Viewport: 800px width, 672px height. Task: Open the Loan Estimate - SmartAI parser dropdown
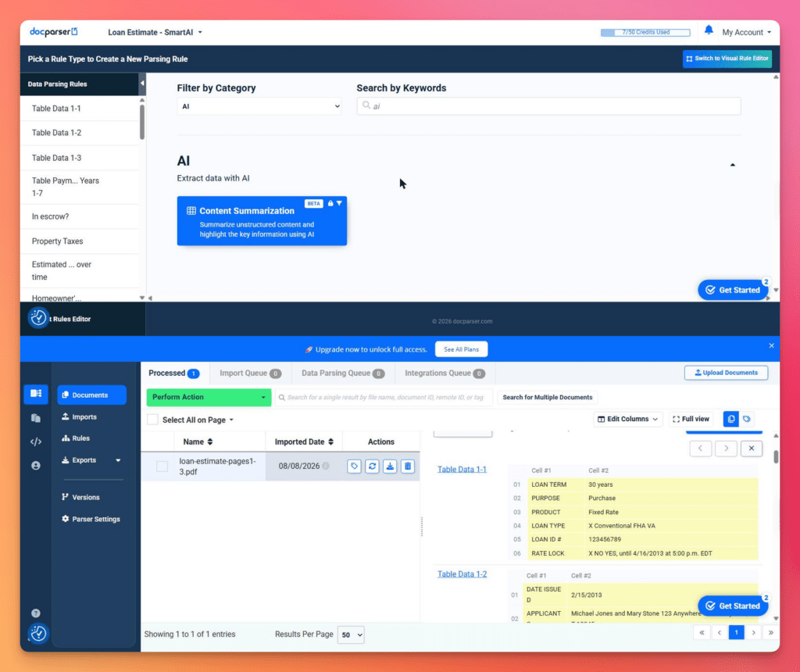click(155, 32)
